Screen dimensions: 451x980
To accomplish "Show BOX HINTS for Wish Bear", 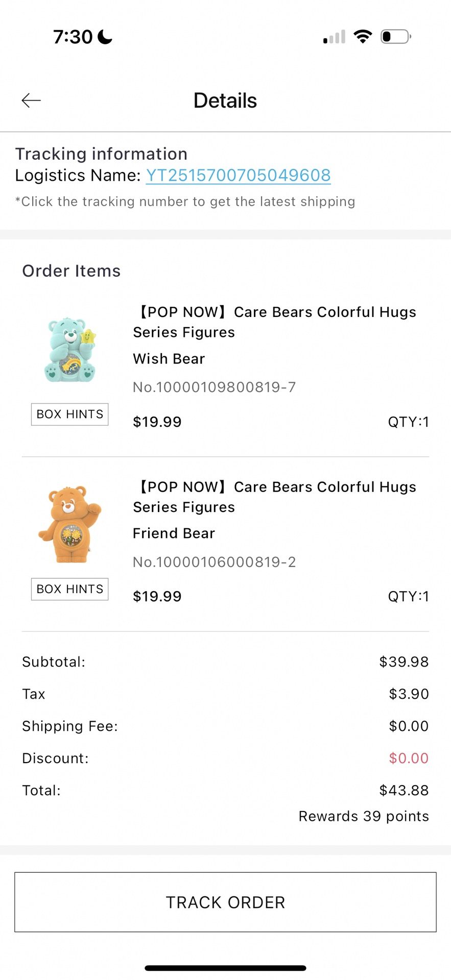I will pos(70,414).
